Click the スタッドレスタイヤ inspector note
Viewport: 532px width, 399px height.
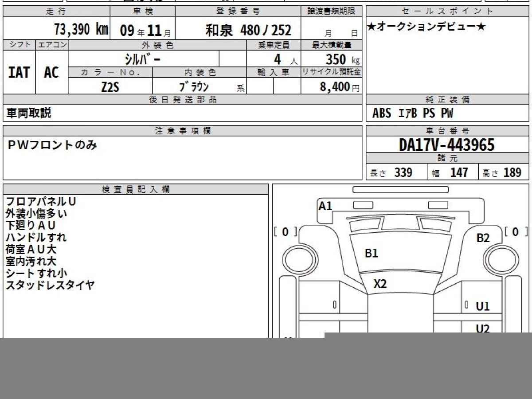(x=50, y=285)
